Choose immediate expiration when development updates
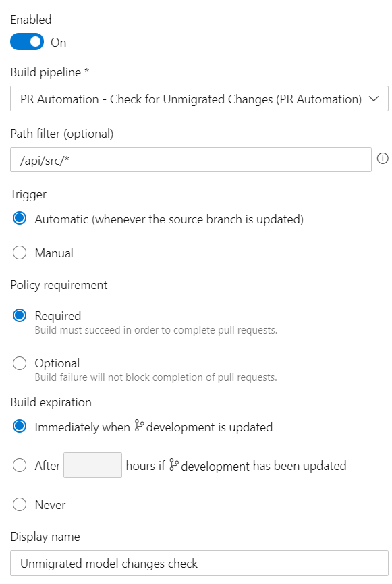The image size is (392, 584). point(20,427)
